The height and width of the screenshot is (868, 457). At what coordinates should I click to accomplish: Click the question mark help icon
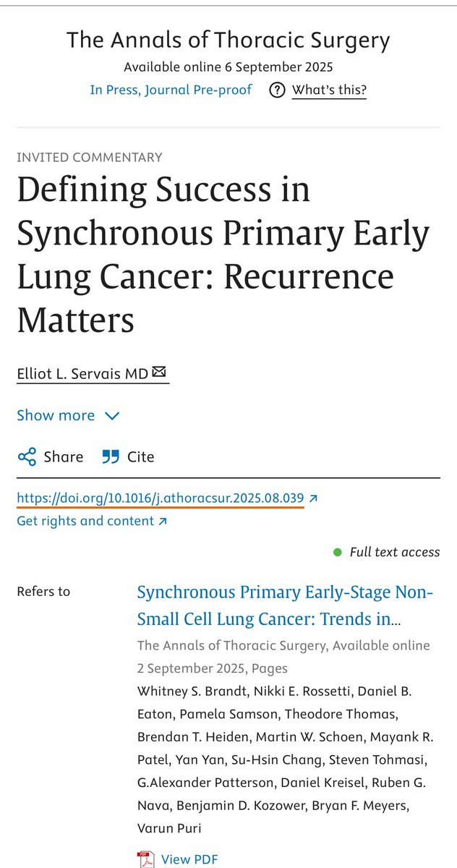pos(277,90)
